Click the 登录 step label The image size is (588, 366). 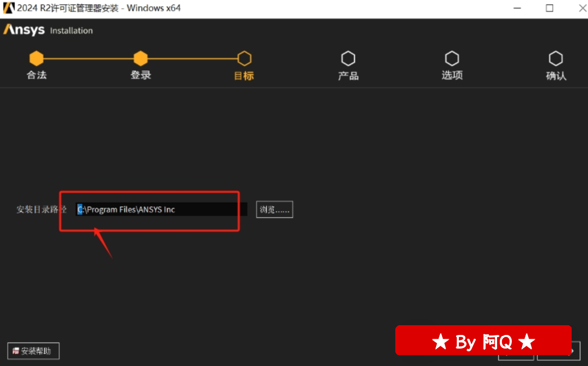(140, 75)
